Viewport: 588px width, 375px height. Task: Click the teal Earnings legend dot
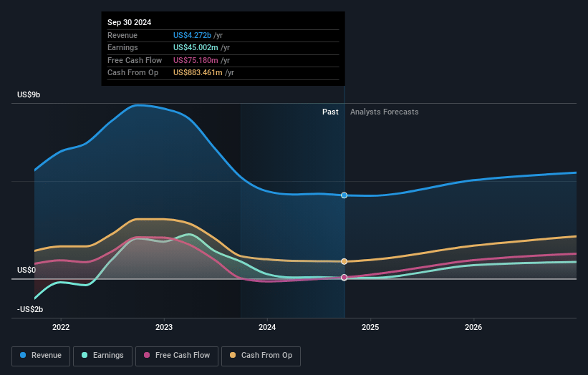click(85, 355)
